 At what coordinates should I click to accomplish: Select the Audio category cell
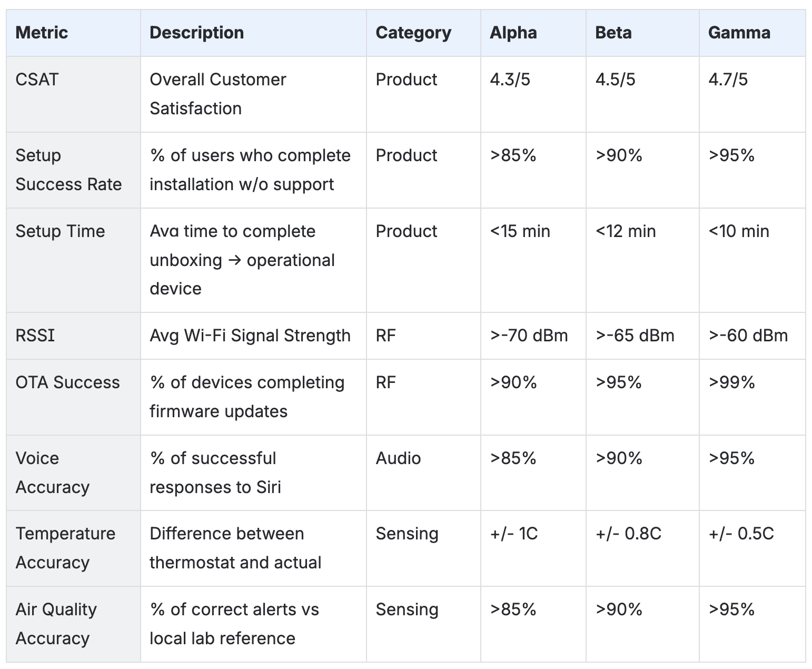398,458
